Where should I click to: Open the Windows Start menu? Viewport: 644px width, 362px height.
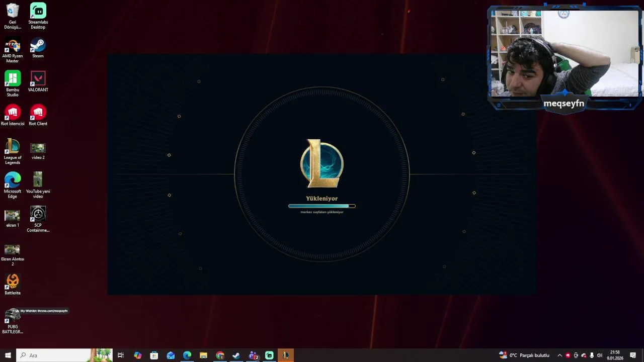[x=8, y=355]
